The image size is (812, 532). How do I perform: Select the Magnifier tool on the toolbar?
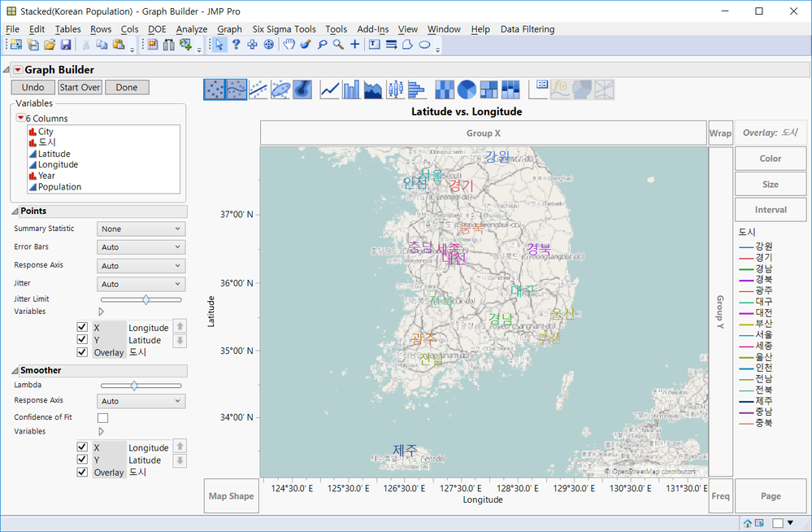337,45
